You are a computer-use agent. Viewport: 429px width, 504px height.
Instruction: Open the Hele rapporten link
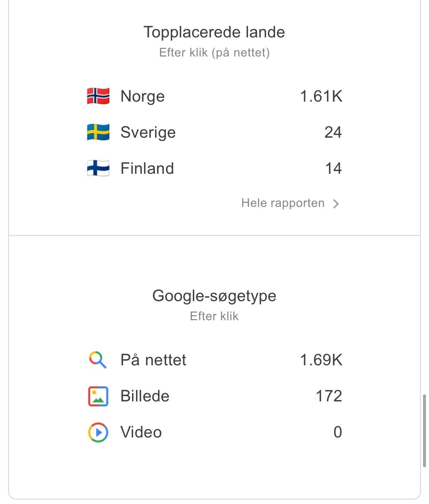pyautogui.click(x=283, y=203)
